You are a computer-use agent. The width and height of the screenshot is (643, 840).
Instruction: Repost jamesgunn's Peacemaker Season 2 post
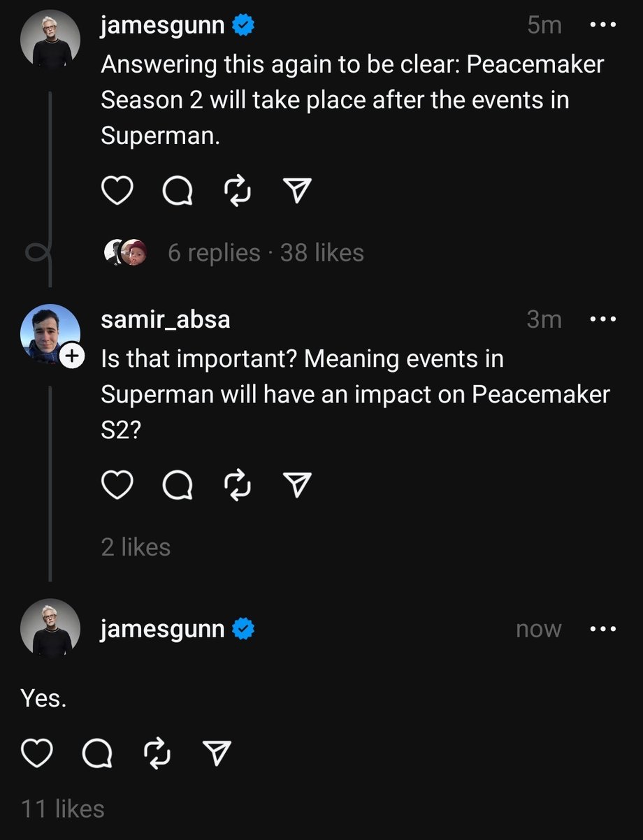(x=237, y=191)
